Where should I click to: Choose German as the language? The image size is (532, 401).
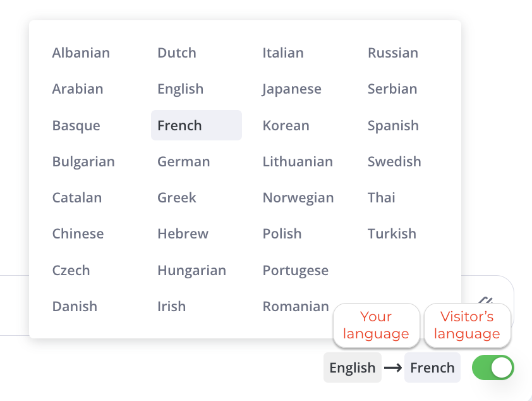183,162
